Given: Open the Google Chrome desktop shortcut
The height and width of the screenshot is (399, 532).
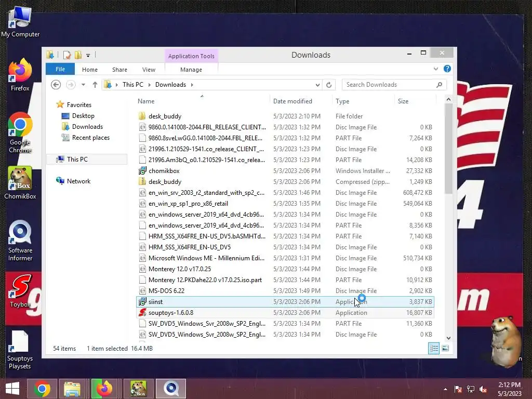Looking at the screenshot, I should 20,132.
